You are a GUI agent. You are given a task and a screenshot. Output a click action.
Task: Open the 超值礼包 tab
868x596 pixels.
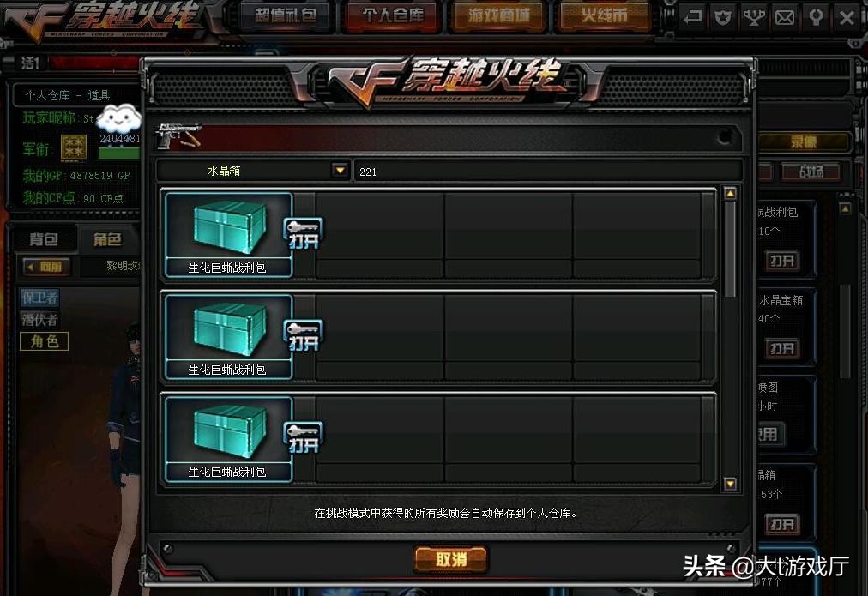286,15
